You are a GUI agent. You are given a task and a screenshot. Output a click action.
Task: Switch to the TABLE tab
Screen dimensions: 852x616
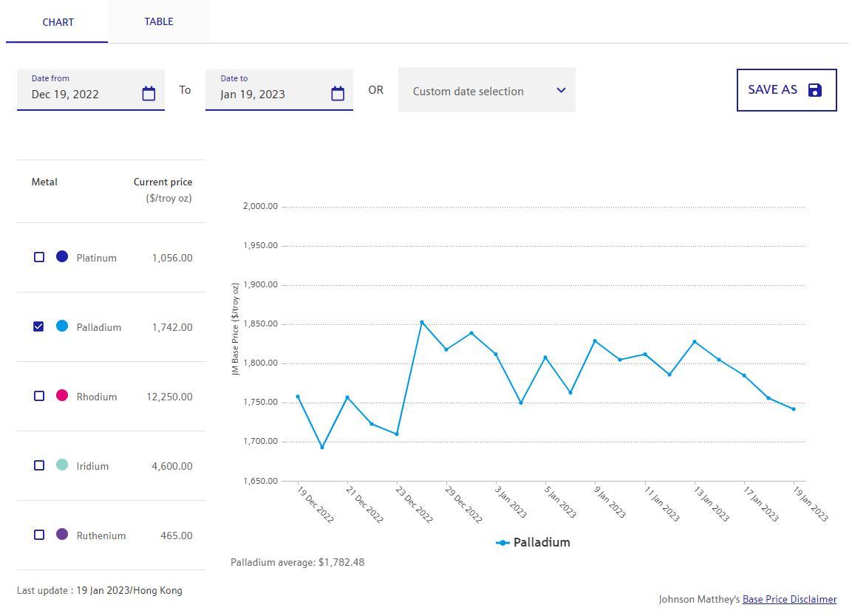pos(159,21)
